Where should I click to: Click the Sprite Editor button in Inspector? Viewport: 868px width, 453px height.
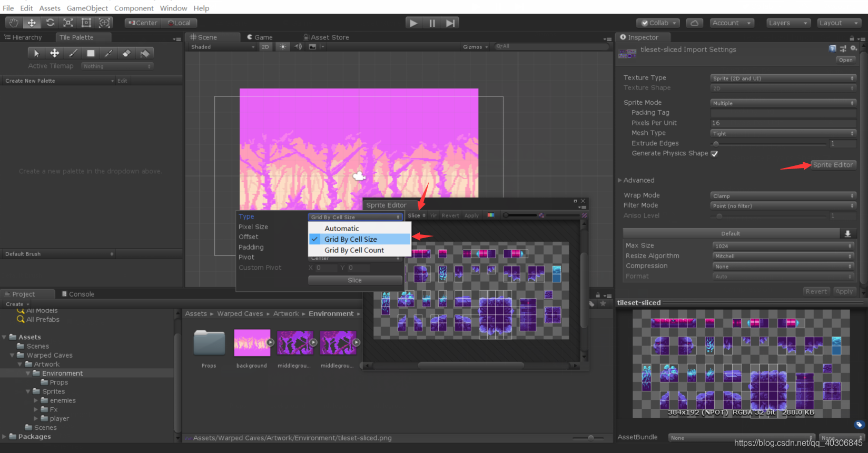click(x=833, y=165)
